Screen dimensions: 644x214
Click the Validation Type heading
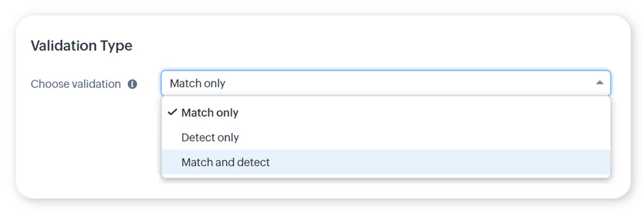(x=81, y=46)
